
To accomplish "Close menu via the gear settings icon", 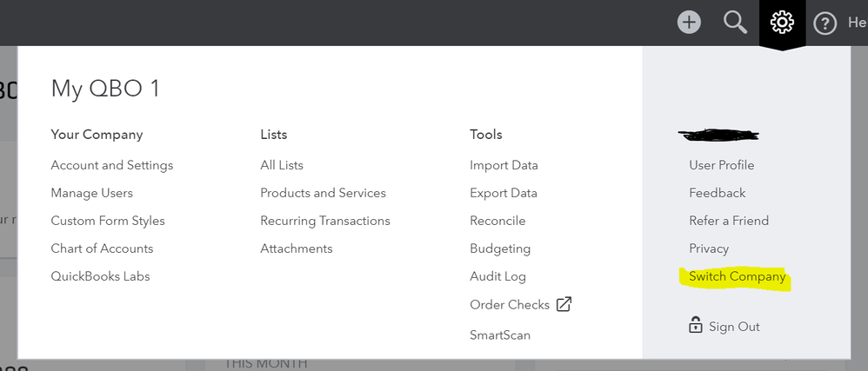I will 782,23.
